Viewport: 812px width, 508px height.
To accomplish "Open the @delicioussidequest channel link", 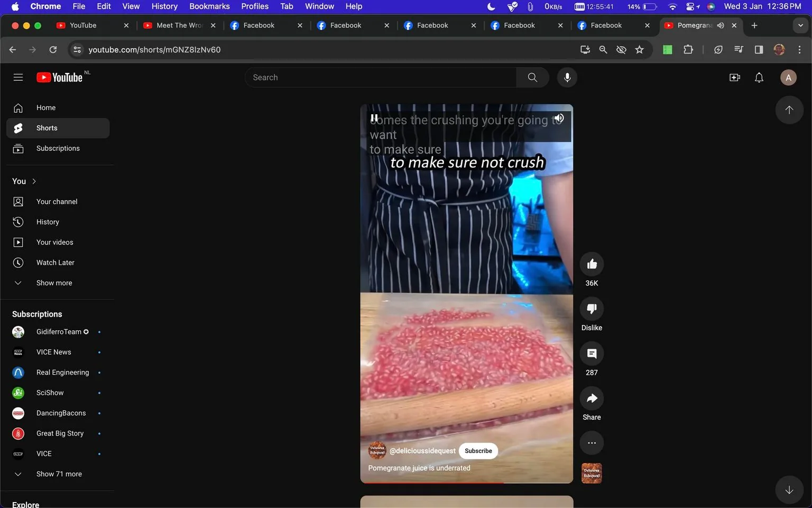I will click(x=422, y=451).
